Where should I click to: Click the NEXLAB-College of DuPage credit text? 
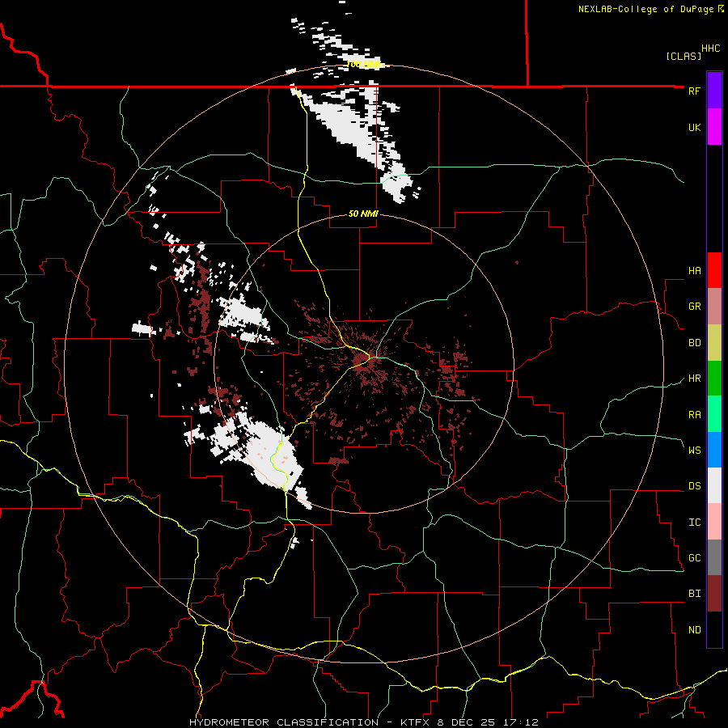click(650, 9)
